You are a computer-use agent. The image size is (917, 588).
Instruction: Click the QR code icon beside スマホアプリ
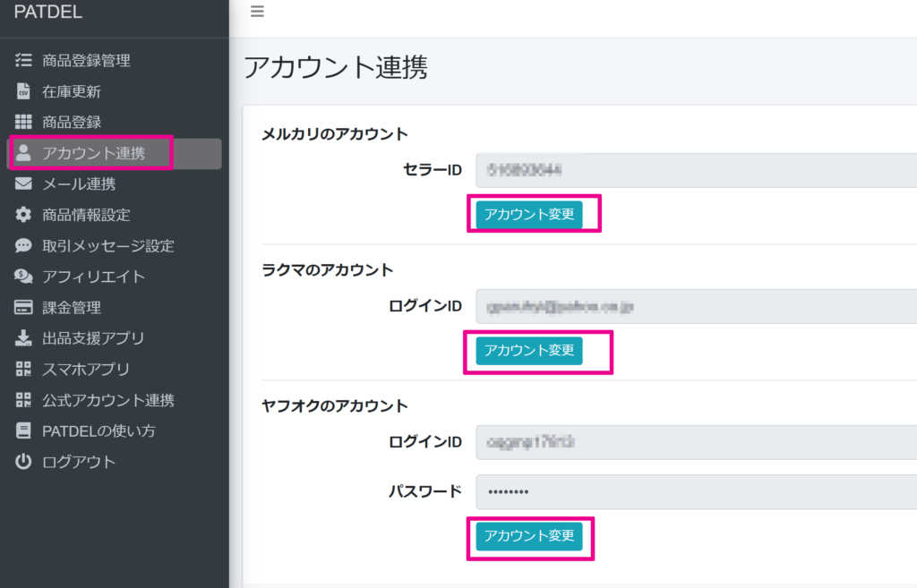(24, 370)
